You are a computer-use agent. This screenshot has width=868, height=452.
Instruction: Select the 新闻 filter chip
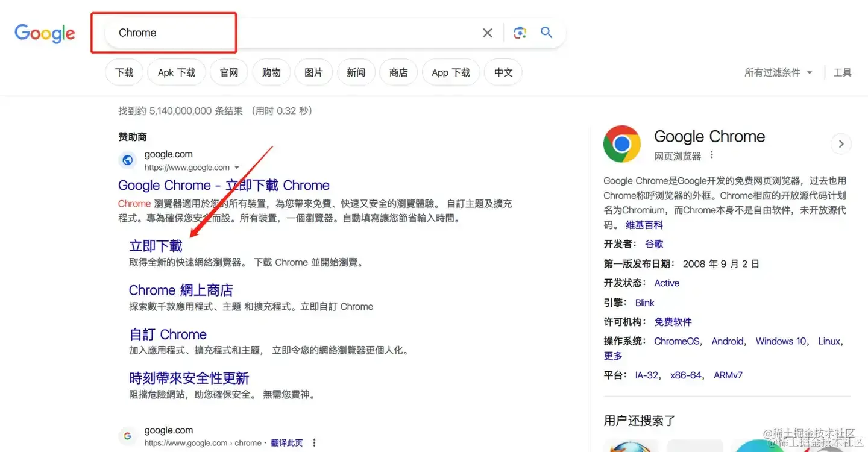356,72
